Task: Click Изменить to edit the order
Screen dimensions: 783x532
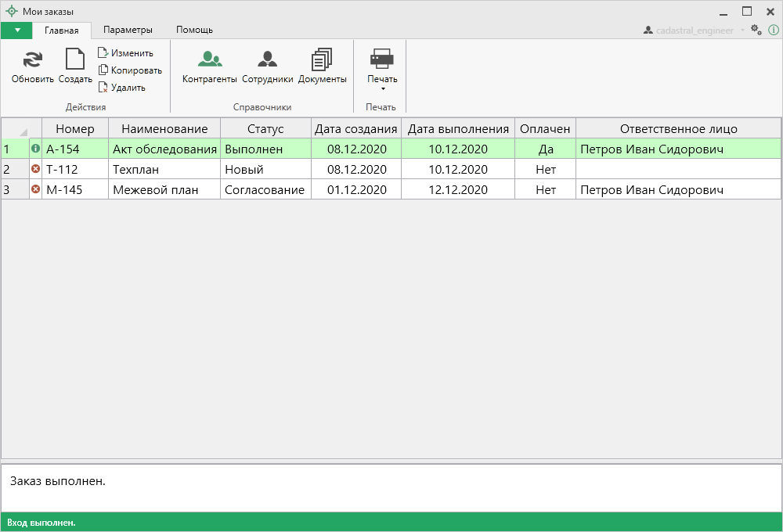Action: (125, 53)
